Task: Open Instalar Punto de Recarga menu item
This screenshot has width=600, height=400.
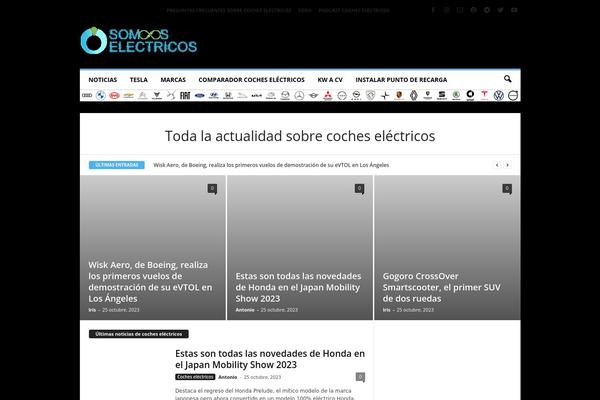Action: (x=401, y=80)
